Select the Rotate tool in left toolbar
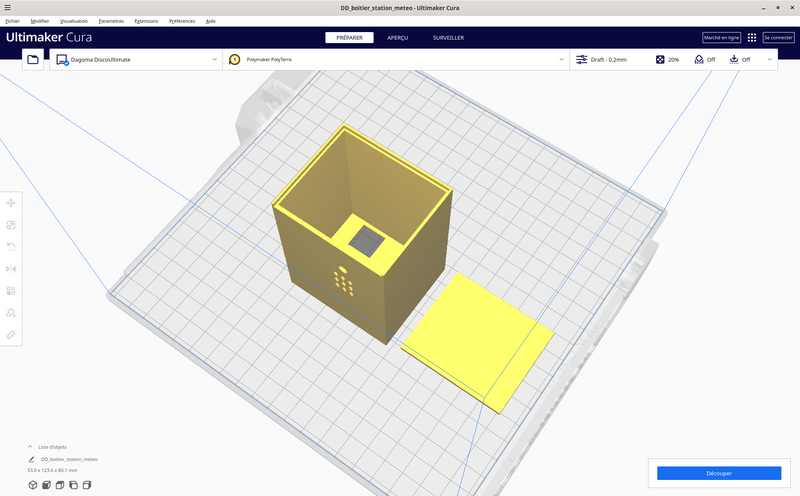 (x=11, y=247)
